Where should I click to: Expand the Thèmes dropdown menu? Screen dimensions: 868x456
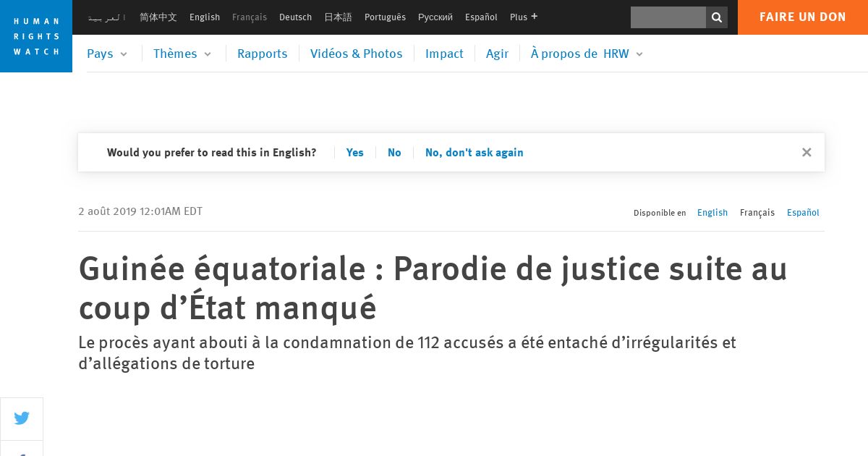(182, 54)
